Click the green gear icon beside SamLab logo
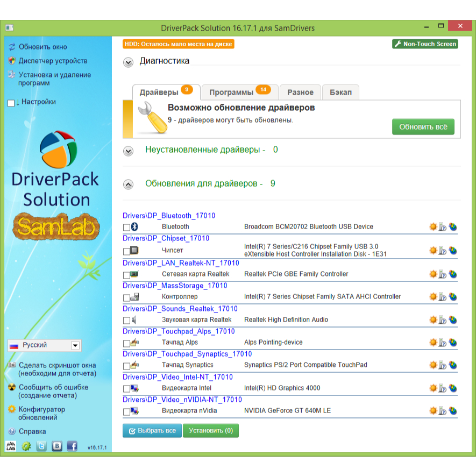 click(x=26, y=446)
